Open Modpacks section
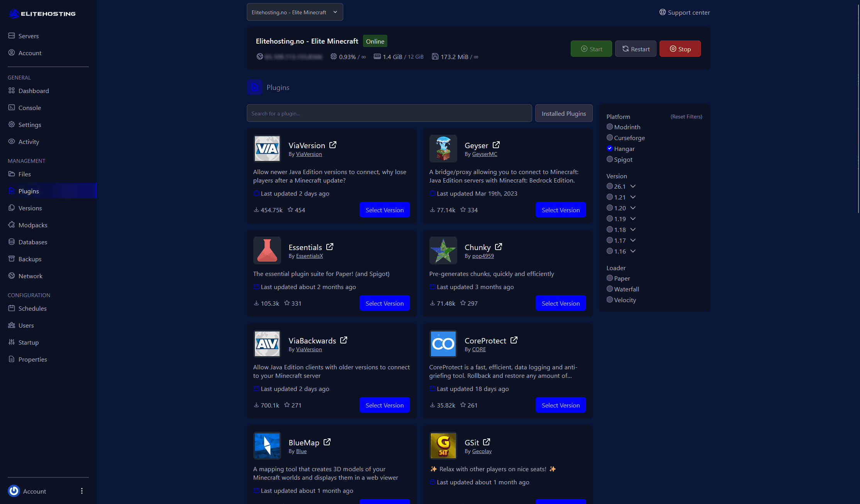The width and height of the screenshot is (860, 504). tap(48, 225)
